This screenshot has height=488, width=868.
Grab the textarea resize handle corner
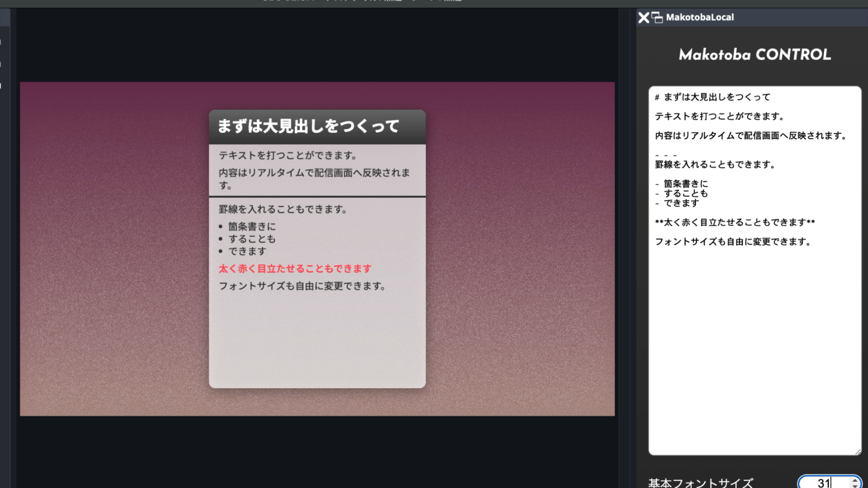[858, 451]
